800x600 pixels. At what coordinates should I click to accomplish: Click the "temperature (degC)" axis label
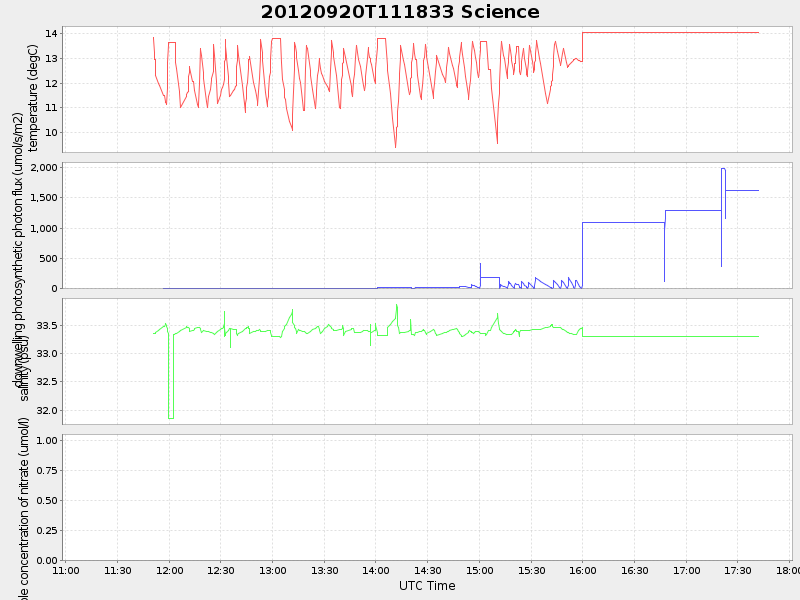point(33,98)
